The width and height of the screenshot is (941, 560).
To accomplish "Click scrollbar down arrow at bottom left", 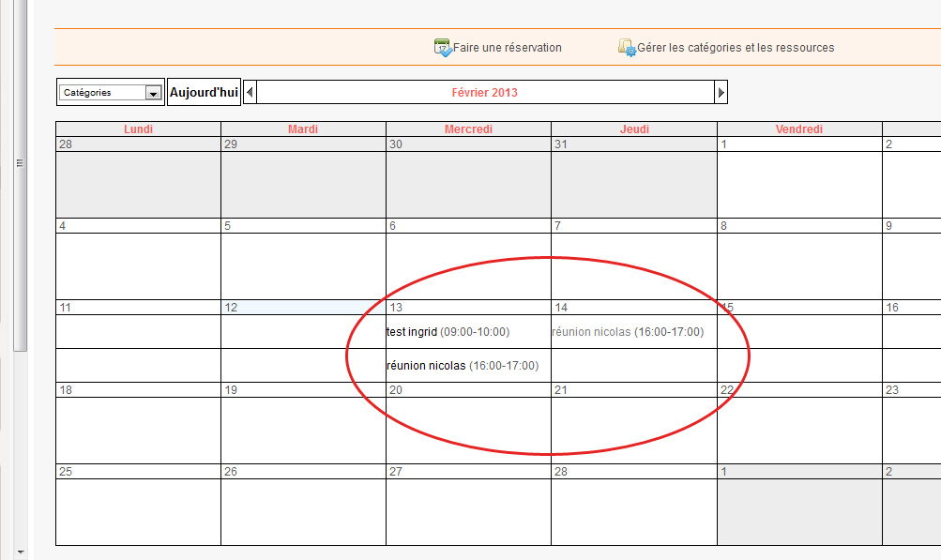I will (20, 552).
